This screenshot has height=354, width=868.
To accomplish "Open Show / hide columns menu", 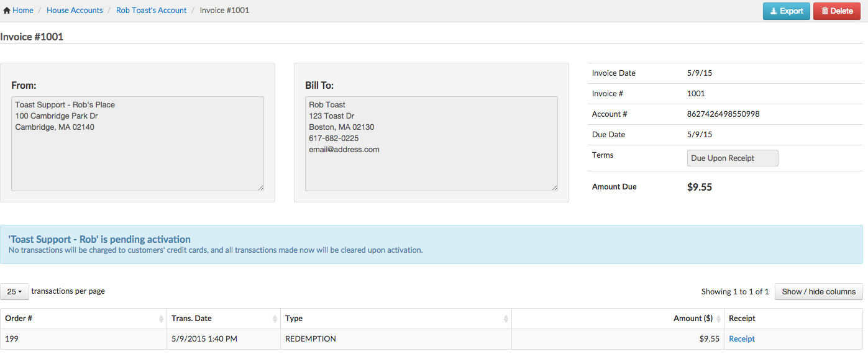I will (x=818, y=292).
